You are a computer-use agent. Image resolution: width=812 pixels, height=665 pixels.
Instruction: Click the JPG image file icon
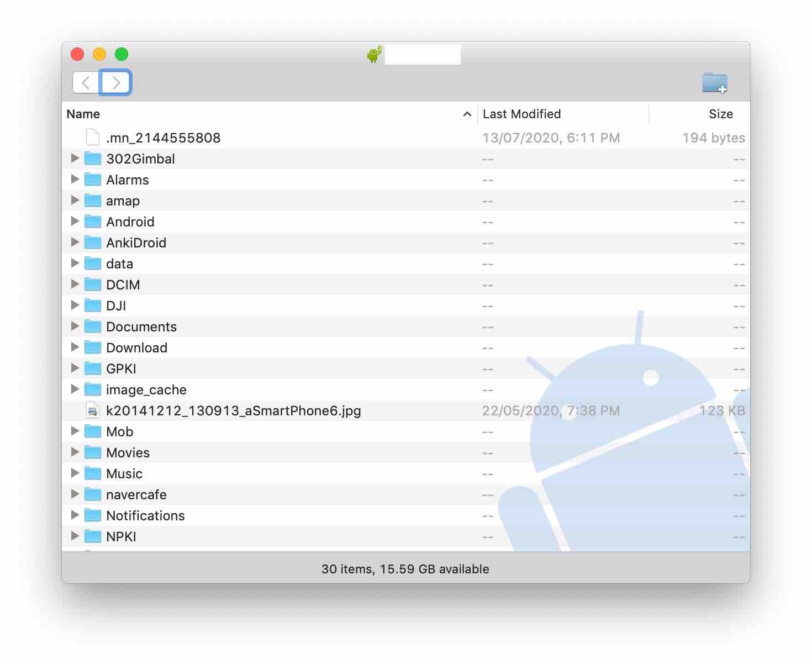click(x=93, y=410)
